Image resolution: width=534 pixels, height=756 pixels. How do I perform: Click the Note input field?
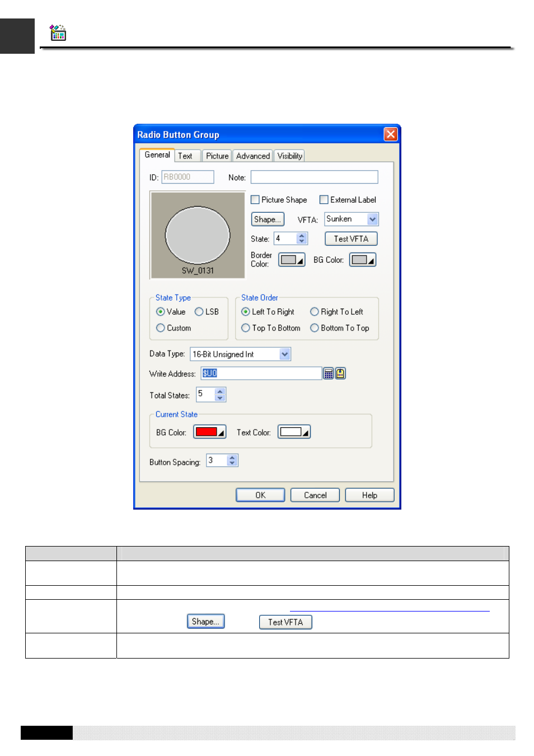(x=314, y=177)
